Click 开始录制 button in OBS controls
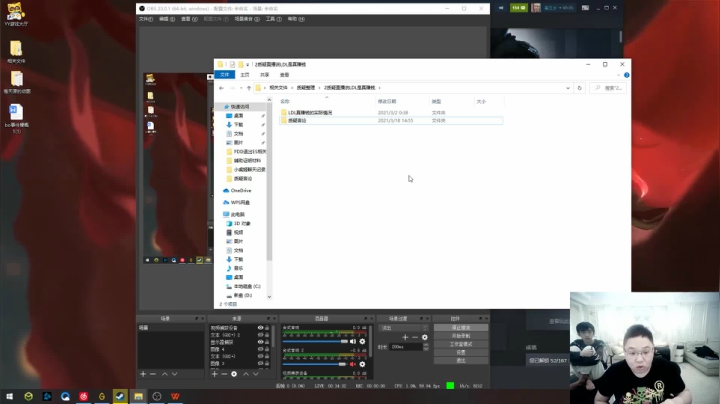This screenshot has height=404, width=720. [x=461, y=336]
